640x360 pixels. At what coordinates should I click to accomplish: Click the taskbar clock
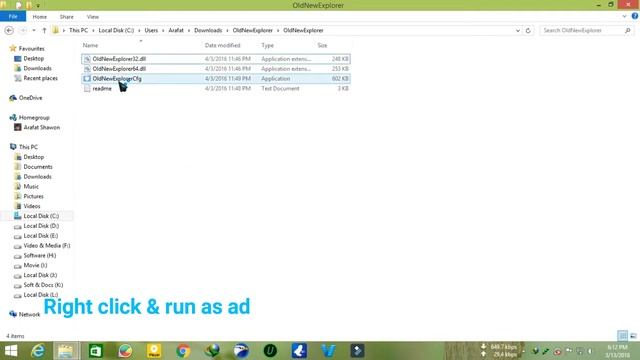617,351
